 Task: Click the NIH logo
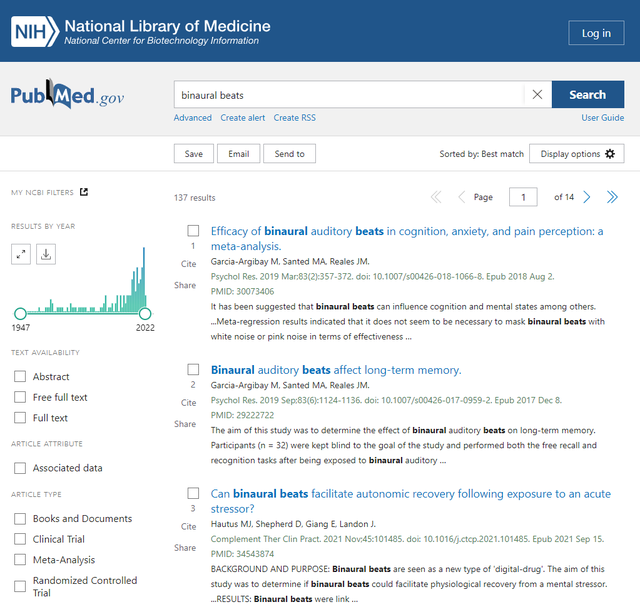tap(35, 31)
